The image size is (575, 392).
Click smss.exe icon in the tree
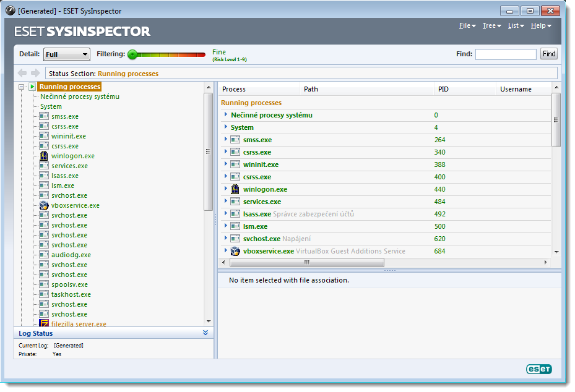click(44, 116)
